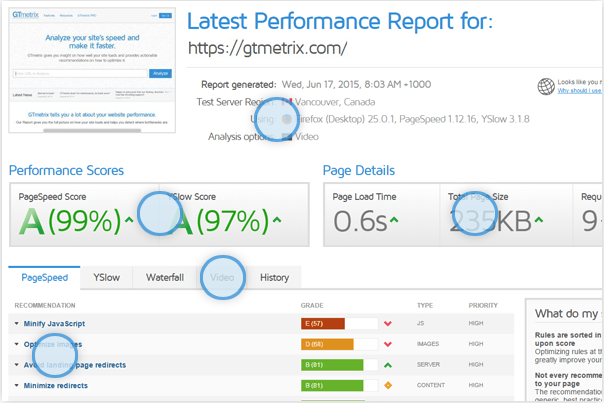Image resolution: width=604 pixels, height=403 pixels.
Task: Click the HIGH priority for Minify JavaScript
Action: (x=476, y=323)
